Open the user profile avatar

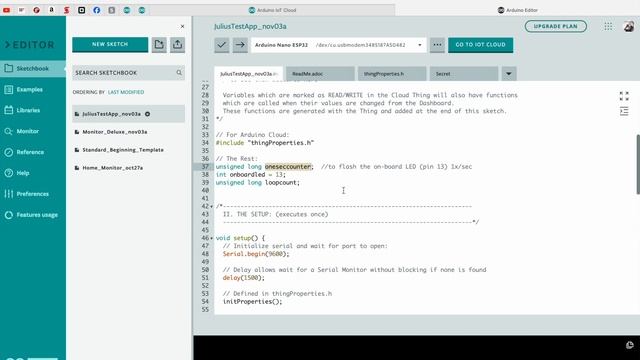point(629,27)
